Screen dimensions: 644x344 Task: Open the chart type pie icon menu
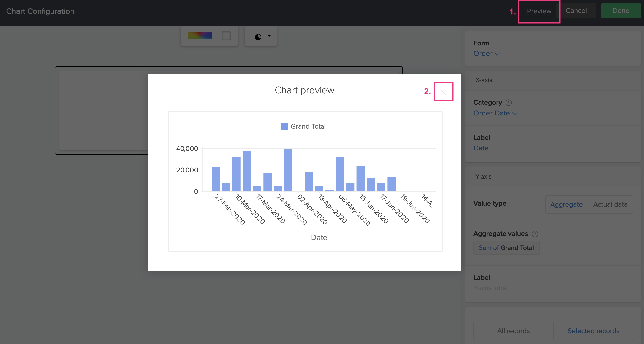click(x=258, y=37)
